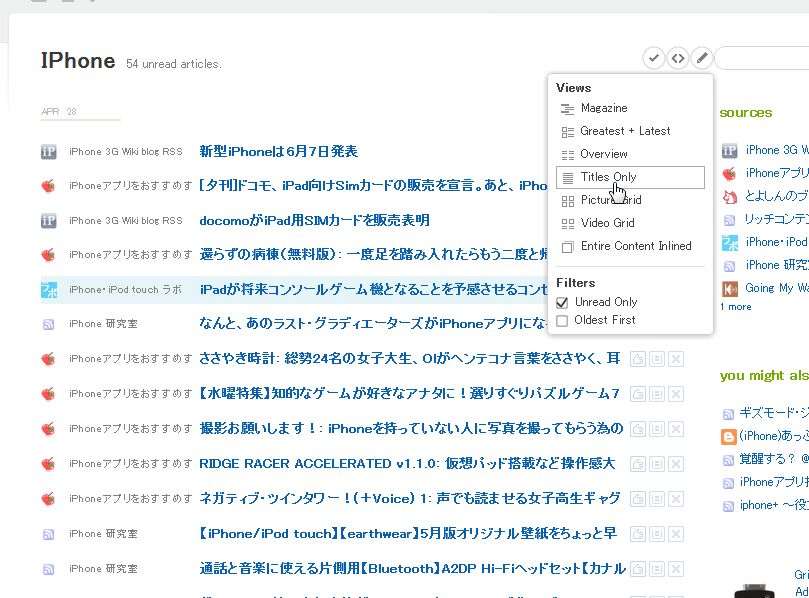
Task: Open highlighted article iPadが将来コンソールゲーム機
Action: (373, 290)
